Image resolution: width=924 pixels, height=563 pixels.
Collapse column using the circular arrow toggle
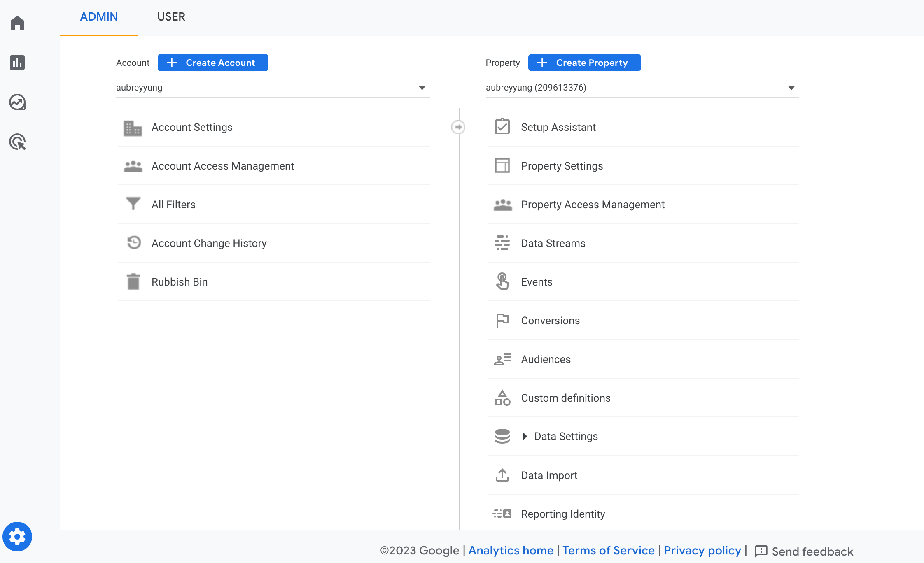[458, 127]
